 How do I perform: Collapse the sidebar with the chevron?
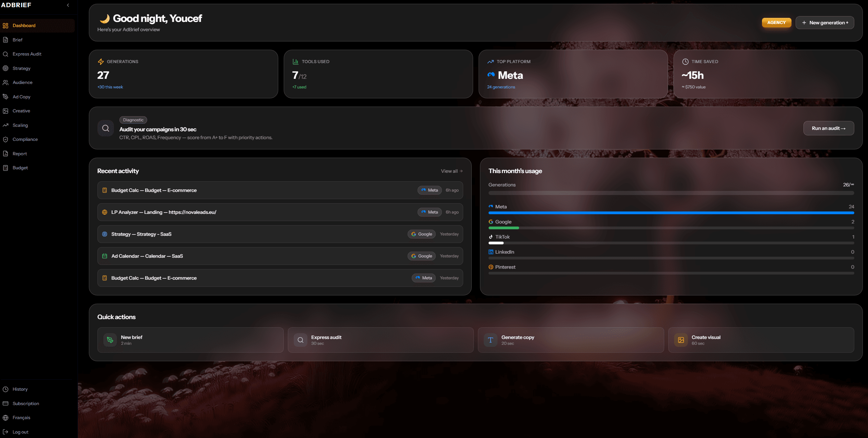tap(68, 5)
